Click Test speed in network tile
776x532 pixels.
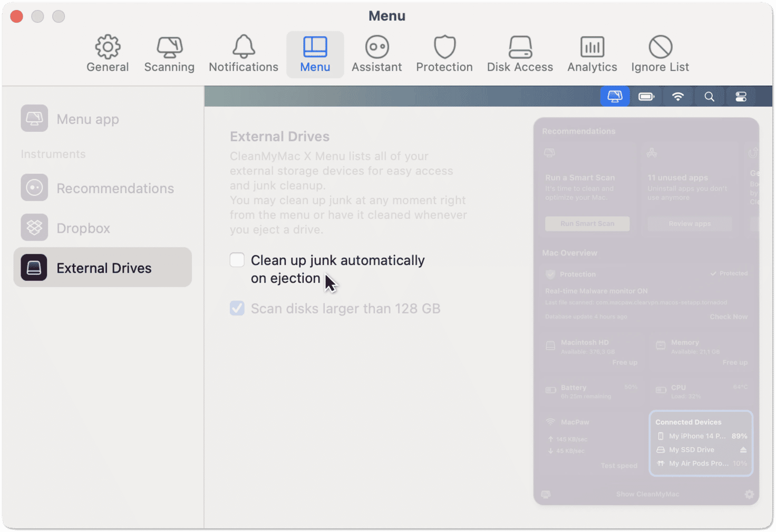[x=619, y=466]
